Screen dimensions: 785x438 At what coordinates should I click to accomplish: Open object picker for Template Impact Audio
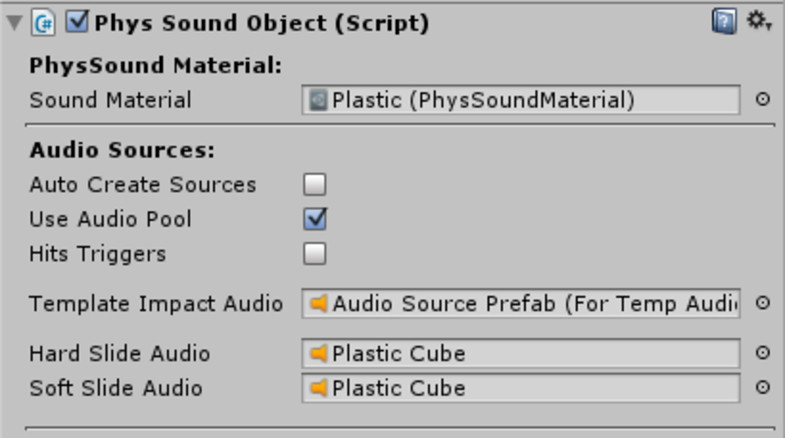tap(762, 302)
